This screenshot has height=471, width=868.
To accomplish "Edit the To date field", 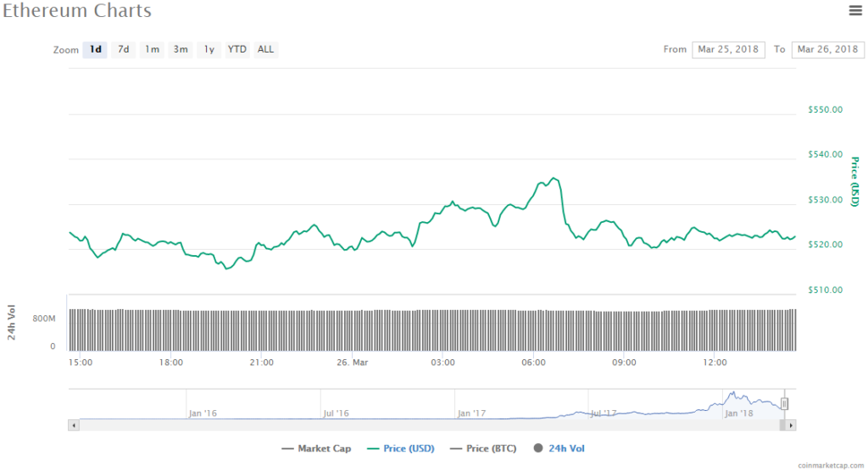I will [x=827, y=49].
